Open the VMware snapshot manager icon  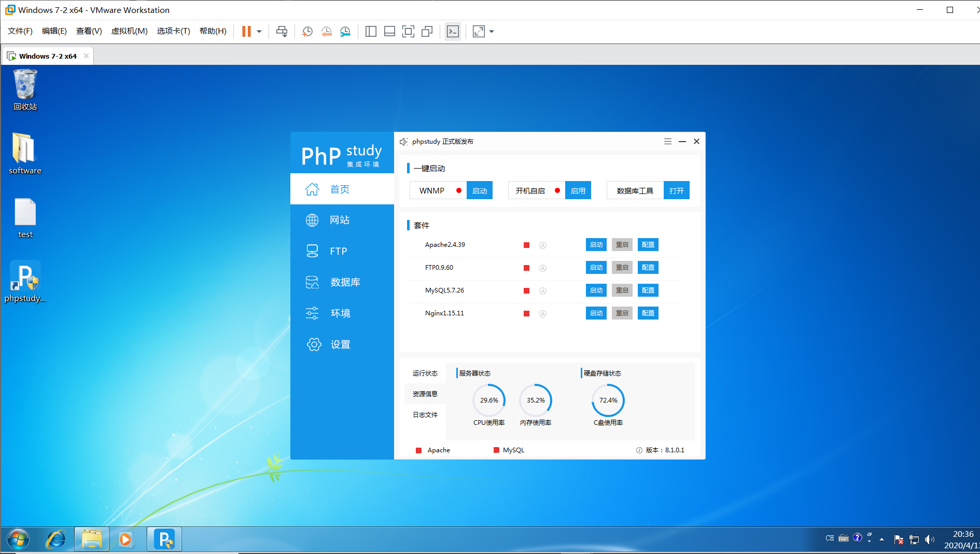[345, 32]
